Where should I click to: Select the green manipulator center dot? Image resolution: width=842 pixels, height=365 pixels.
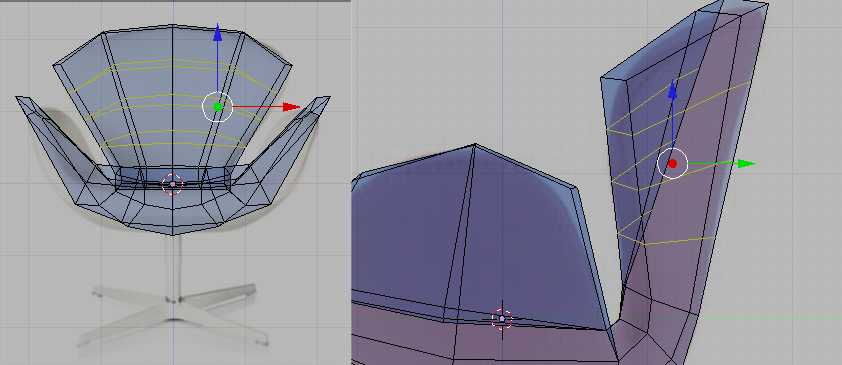pyautogui.click(x=217, y=107)
